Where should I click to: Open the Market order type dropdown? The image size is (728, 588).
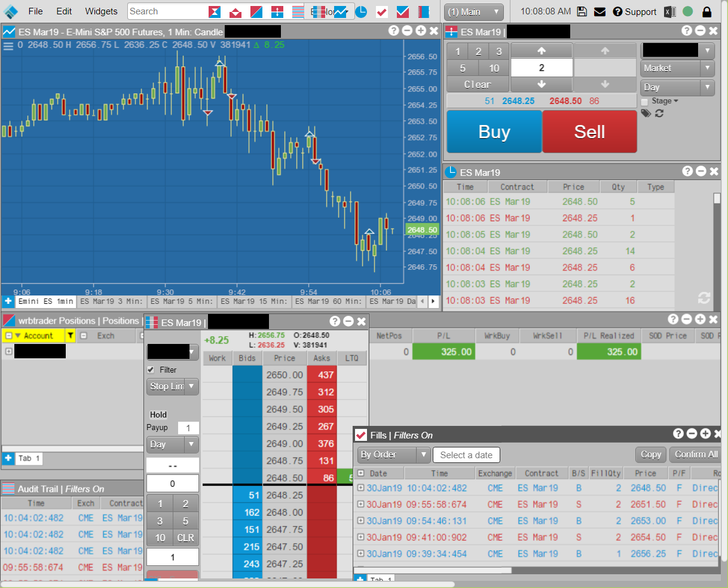point(677,68)
